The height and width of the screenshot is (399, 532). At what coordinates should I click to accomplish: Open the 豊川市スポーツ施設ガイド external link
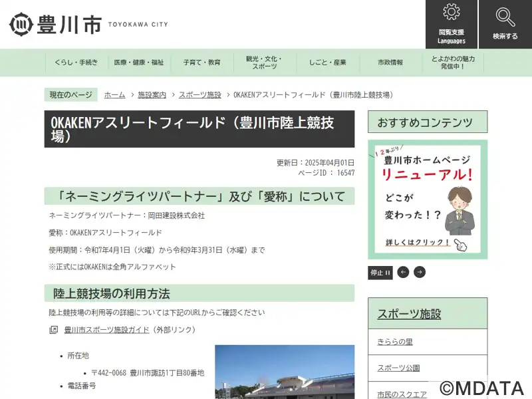coord(107,330)
